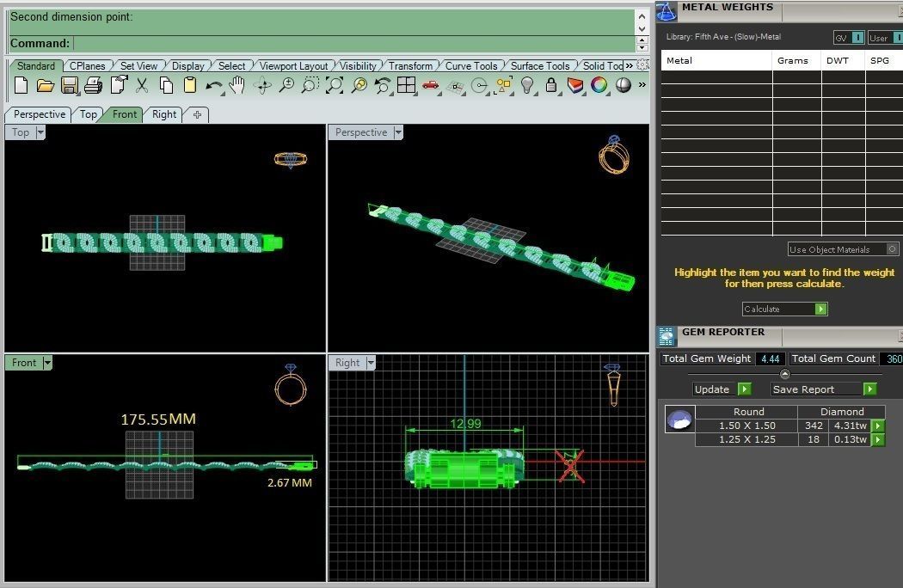Click the Undo View Change icon
Viewport: 903px width, 588px height.
point(382,86)
